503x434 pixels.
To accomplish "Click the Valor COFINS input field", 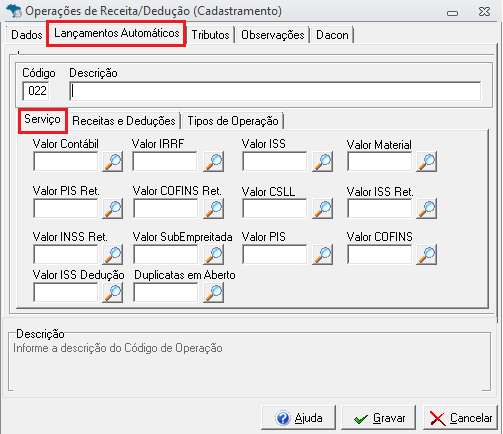I will [x=379, y=255].
